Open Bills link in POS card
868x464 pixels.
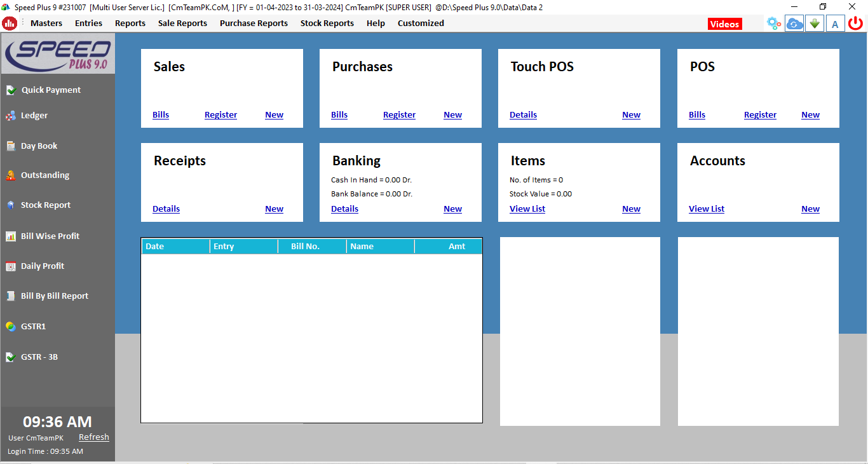pos(697,115)
